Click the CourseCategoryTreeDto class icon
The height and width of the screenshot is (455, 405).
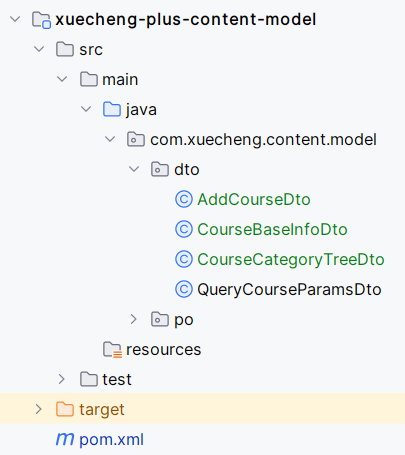pos(184,259)
